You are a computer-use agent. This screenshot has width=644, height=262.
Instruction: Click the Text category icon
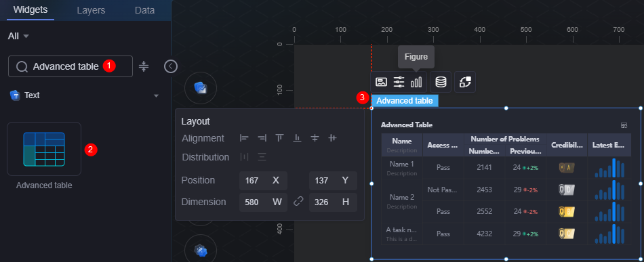coord(15,95)
